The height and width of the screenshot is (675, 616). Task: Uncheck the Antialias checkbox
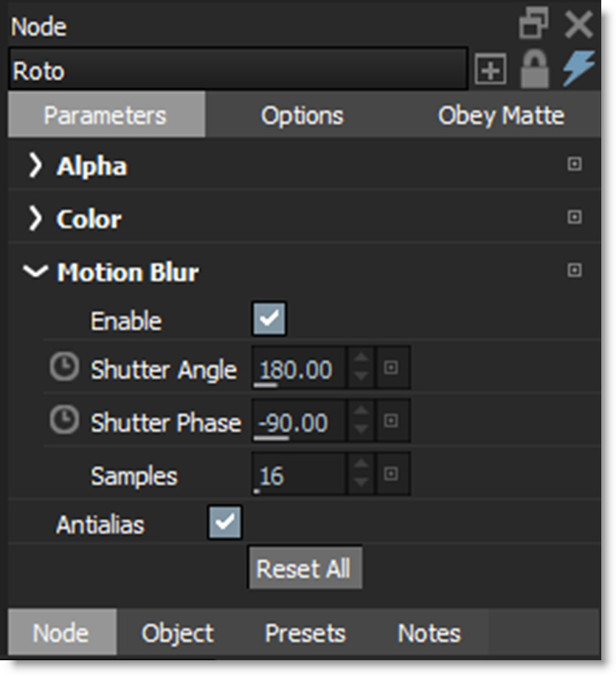pyautogui.click(x=225, y=524)
